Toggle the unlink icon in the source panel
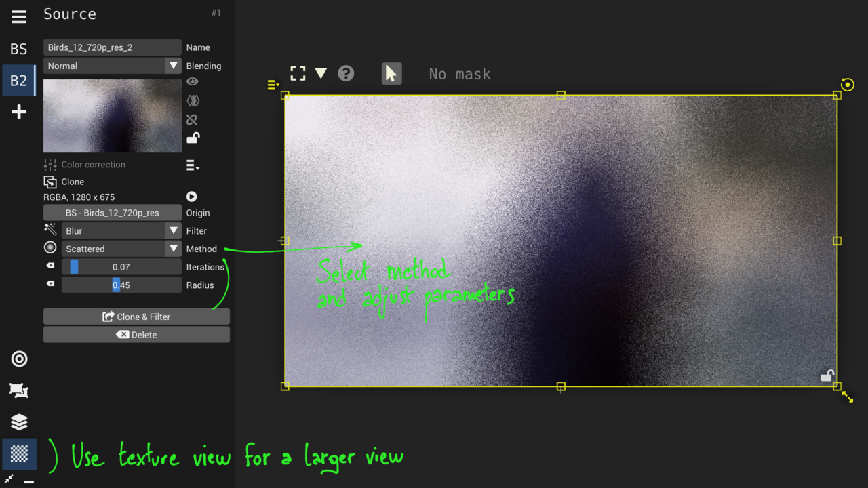 [x=192, y=119]
